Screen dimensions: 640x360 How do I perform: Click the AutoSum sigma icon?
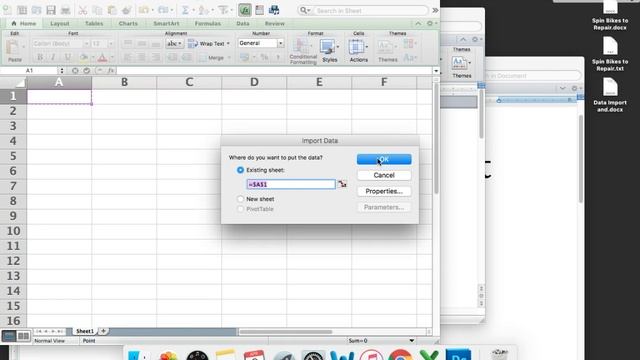pos(185,10)
